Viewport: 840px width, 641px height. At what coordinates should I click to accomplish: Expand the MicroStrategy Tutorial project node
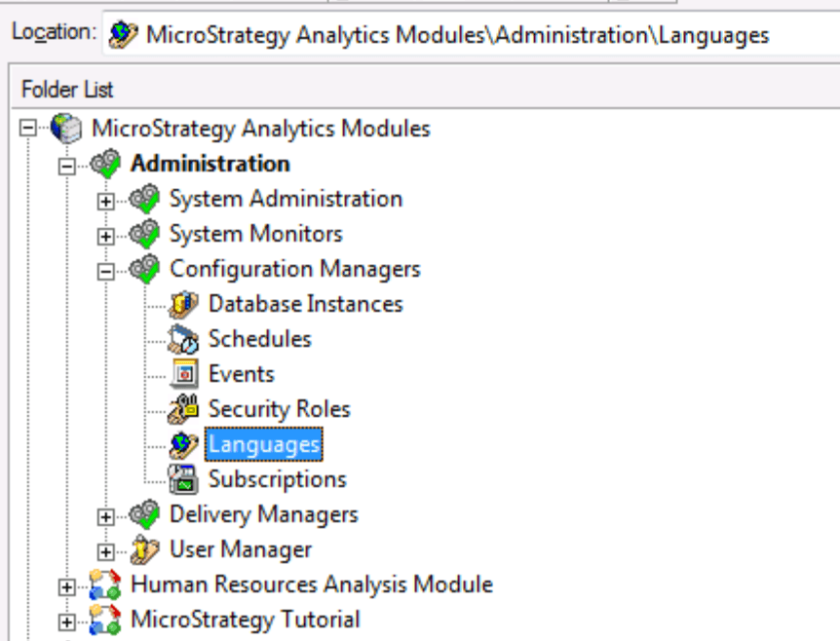tap(67, 622)
